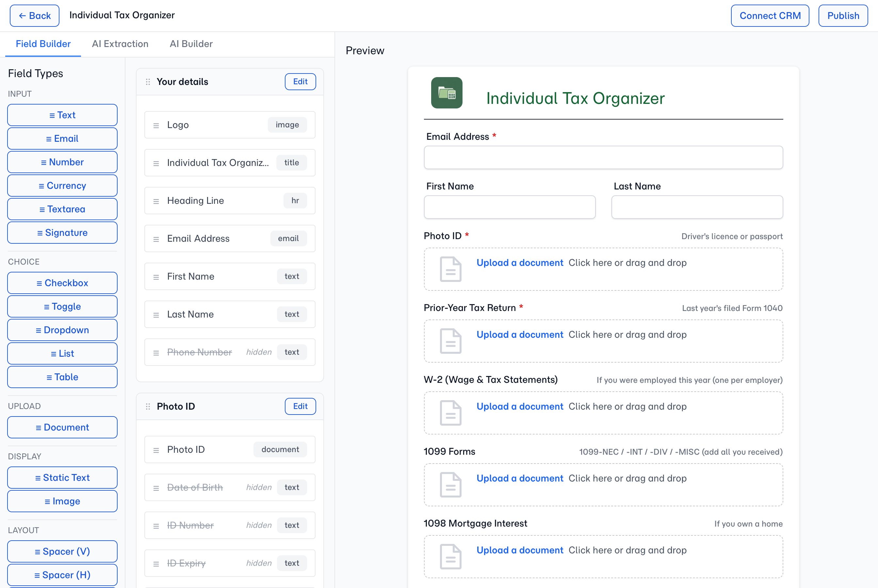Select the hidden ID Expiry field row

[230, 563]
